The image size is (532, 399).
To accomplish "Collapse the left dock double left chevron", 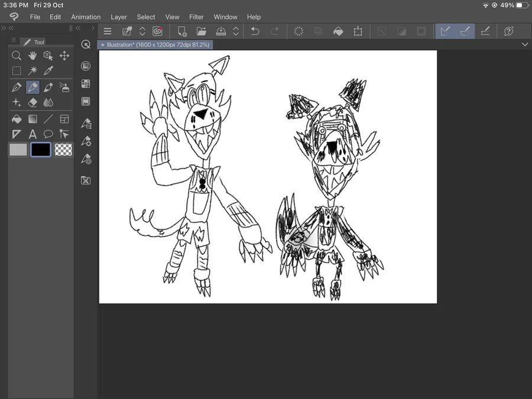I will point(11,28).
